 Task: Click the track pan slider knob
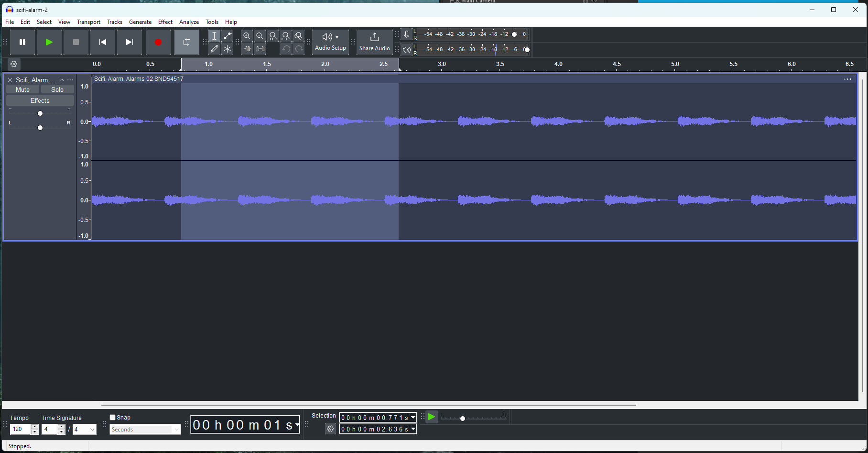coord(40,128)
